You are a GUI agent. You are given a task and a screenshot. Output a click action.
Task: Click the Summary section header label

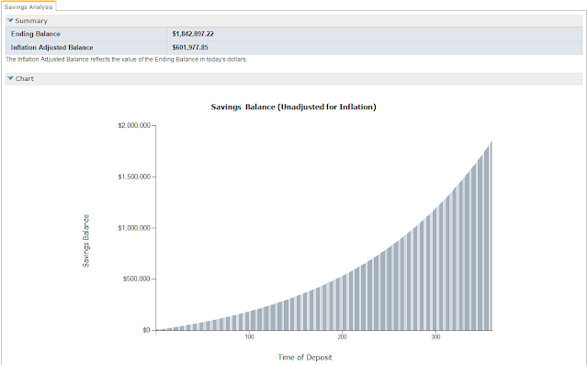31,21
